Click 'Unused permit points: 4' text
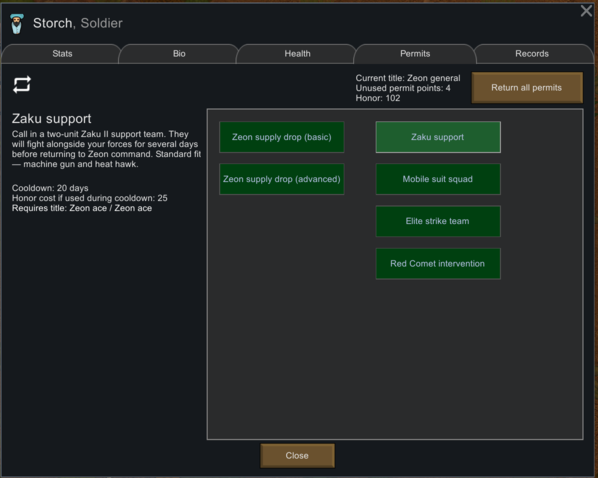This screenshot has height=478, width=598. (403, 88)
